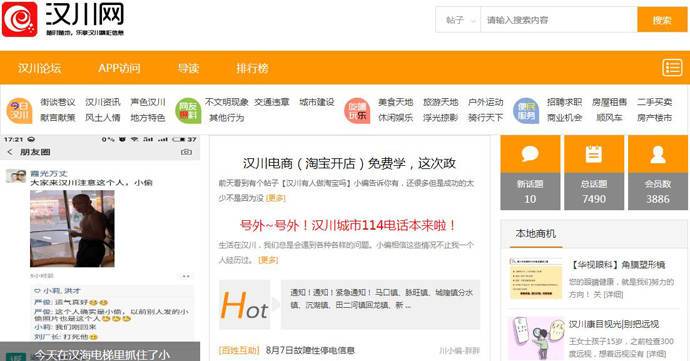
Task: Go to the 献言献策 board
Action: coord(58,118)
